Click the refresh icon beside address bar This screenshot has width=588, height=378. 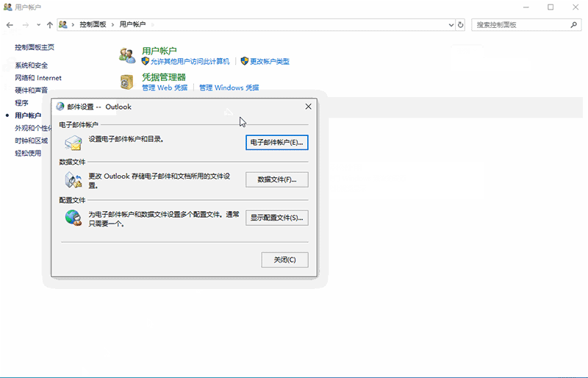tap(461, 24)
